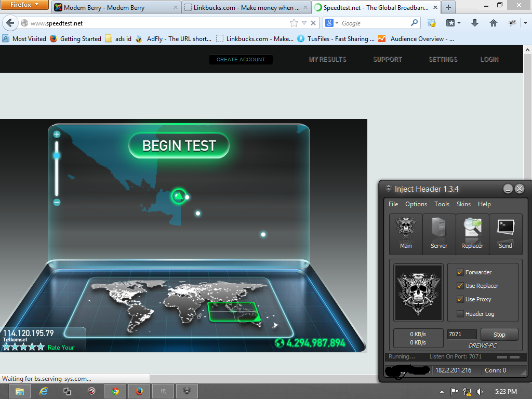The height and width of the screenshot is (399, 532).
Task: Click the Action Center flag tray icon
Action: click(454, 392)
